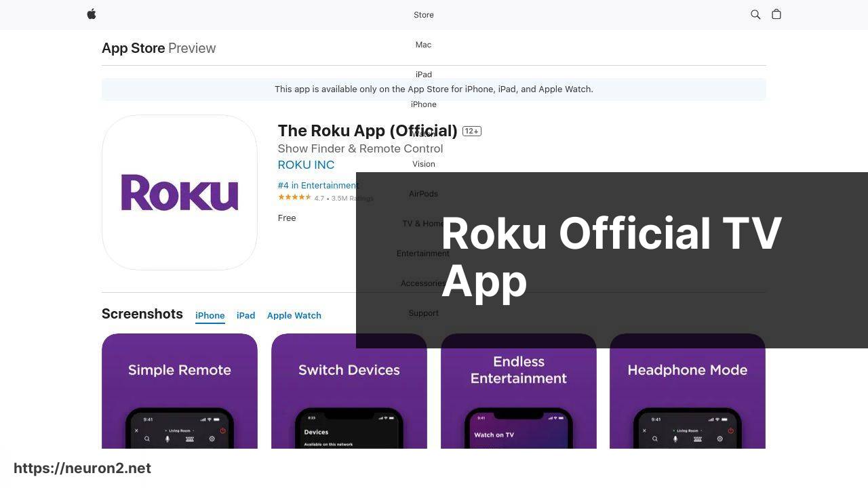
Task: Select the iPhone screenshots tab
Action: 210,316
